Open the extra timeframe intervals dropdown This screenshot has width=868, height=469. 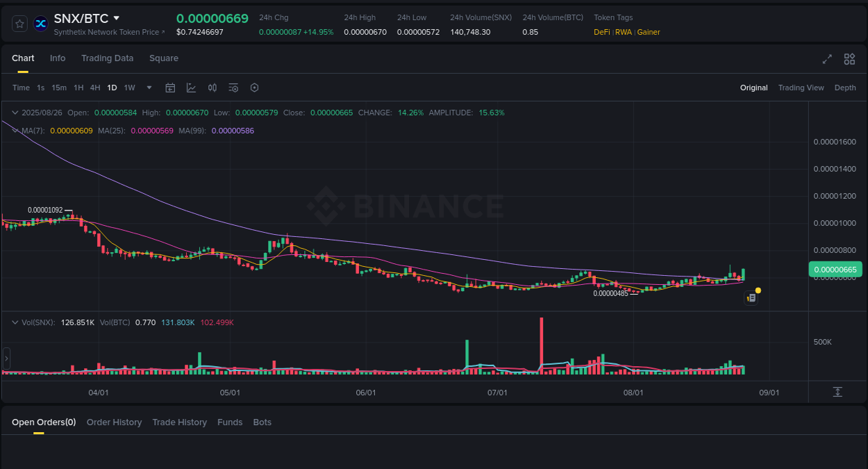click(149, 88)
